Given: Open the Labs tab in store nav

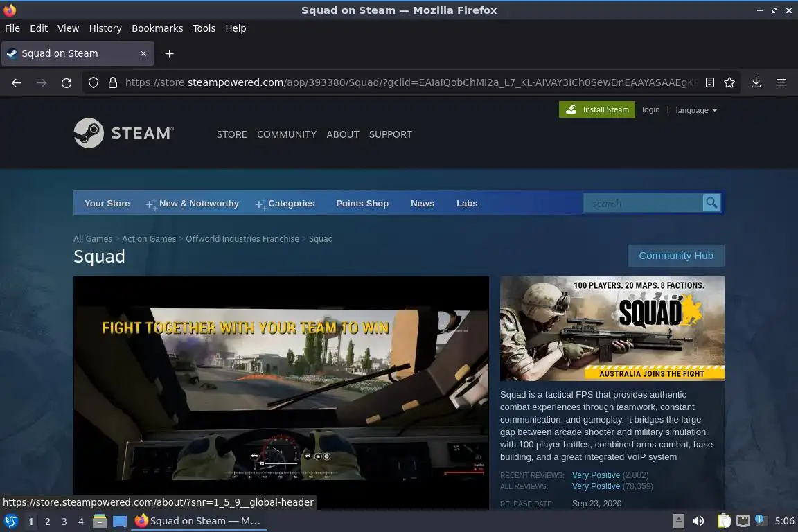Looking at the screenshot, I should [467, 203].
